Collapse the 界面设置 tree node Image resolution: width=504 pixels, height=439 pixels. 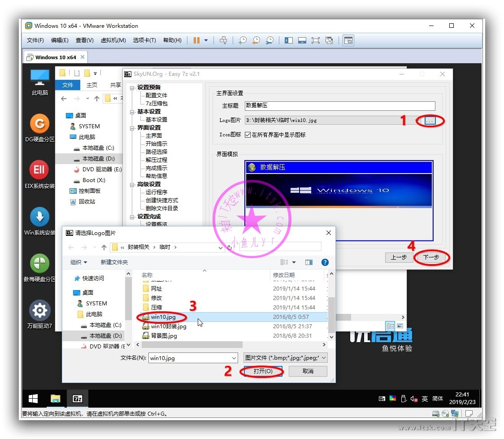[x=132, y=128]
